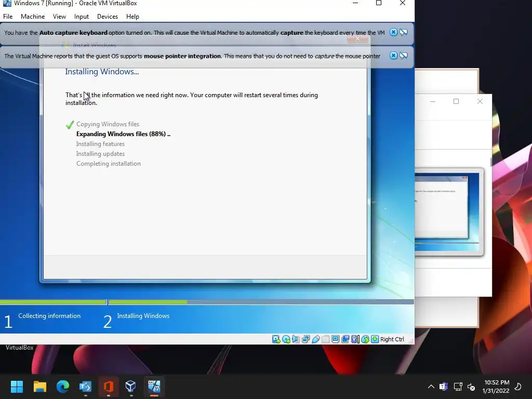Click the Collecting information stage label
Screen dimensions: 532x399
click(x=49, y=316)
